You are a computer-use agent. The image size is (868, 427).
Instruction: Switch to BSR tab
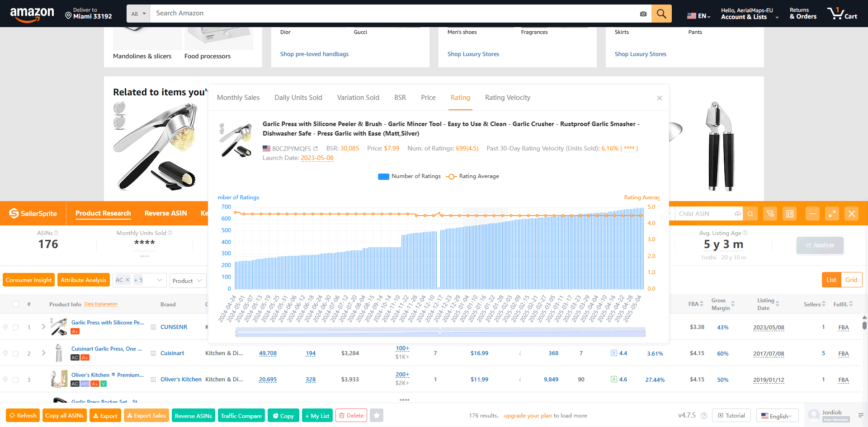[400, 98]
